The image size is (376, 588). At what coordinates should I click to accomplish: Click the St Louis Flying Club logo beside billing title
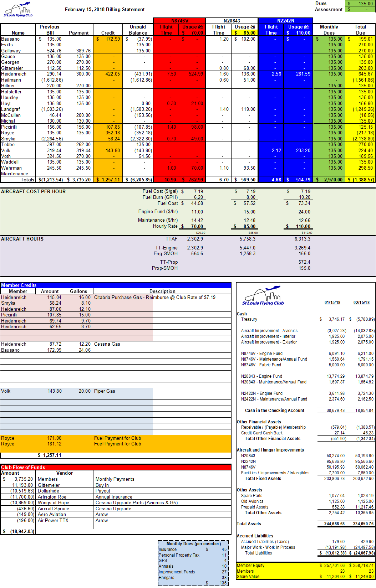click(x=18, y=10)
